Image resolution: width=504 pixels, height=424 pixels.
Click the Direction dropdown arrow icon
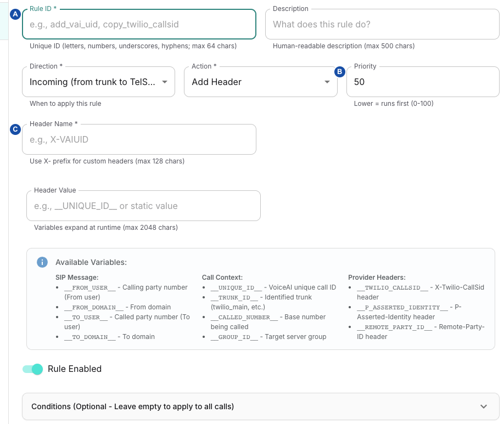coord(165,82)
